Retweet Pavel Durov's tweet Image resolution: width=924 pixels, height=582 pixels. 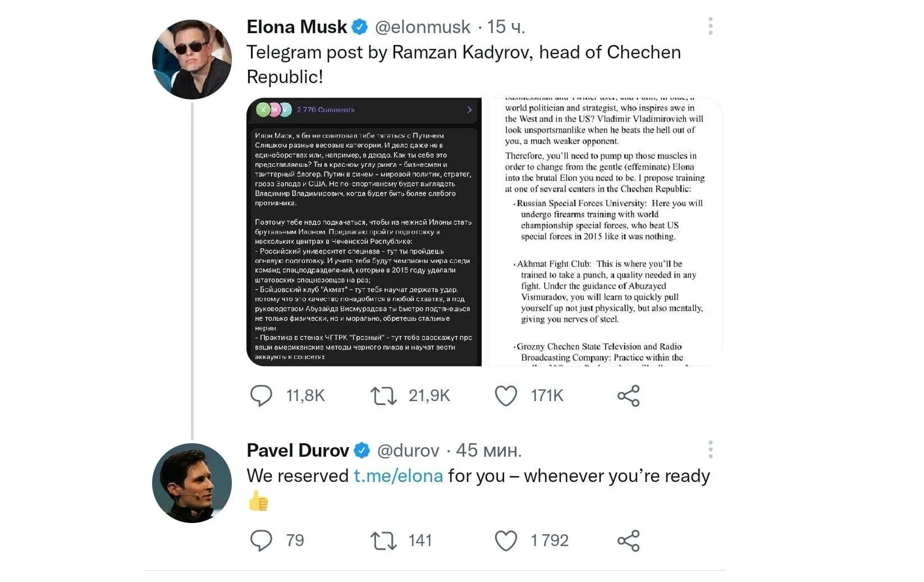tap(383, 540)
